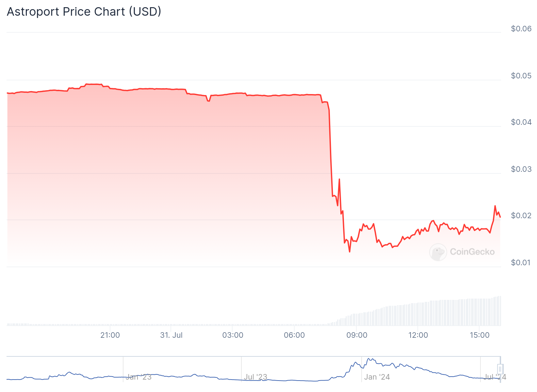The width and height of the screenshot is (537, 392).
Task: Click Jan '24 in the navigator timeline
Action: [377, 377]
